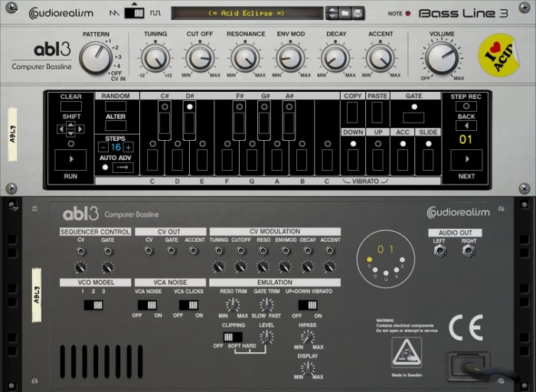Switch the VCO Model selector
Screen dimensions: 536x392
(x=93, y=305)
